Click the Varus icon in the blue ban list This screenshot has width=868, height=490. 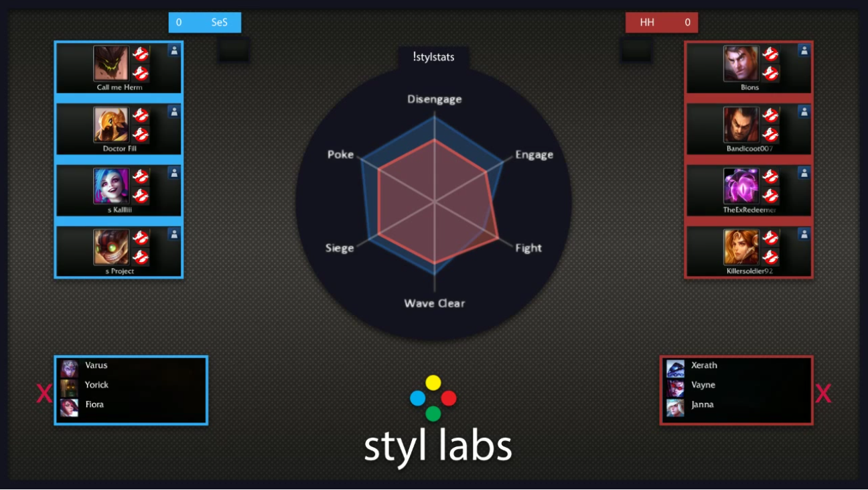69,365
